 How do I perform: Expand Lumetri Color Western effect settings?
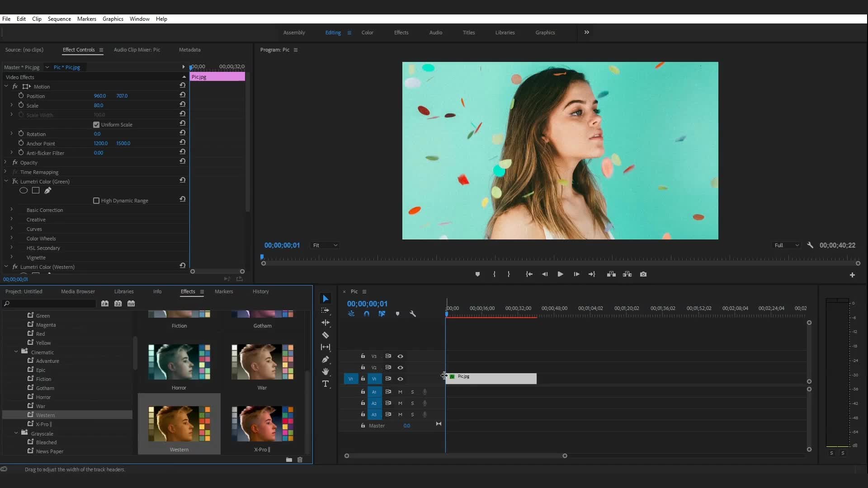[6, 266]
